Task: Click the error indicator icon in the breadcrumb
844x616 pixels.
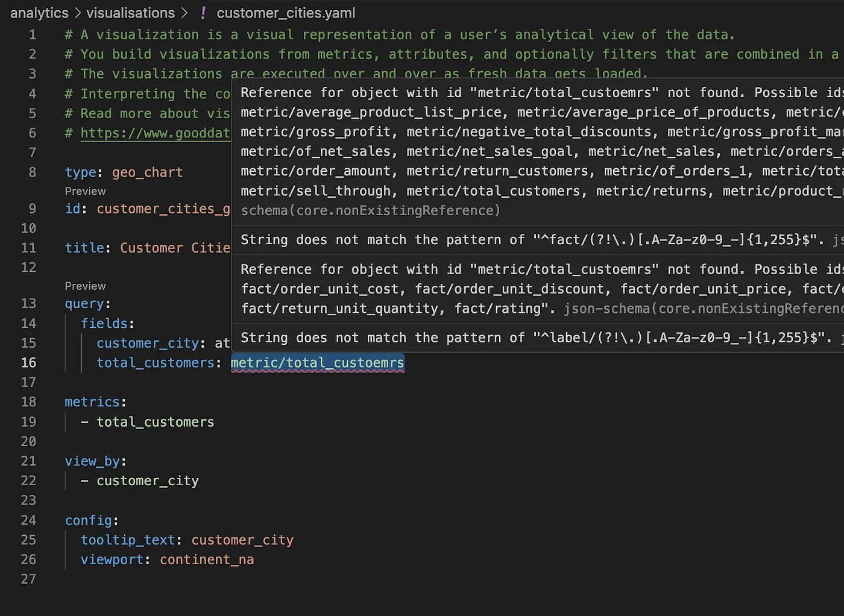Action: pyautogui.click(x=203, y=13)
